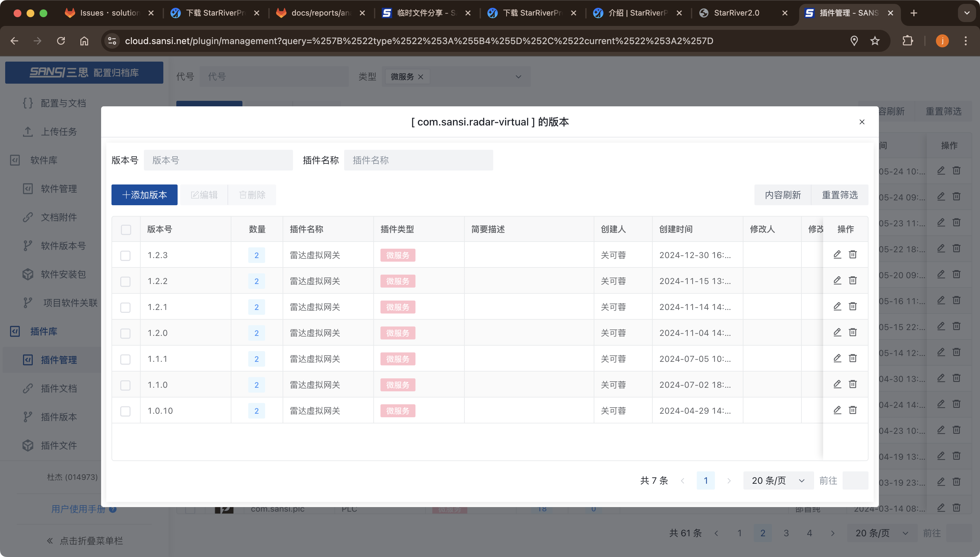
Task: Click 点击折叠菜单栏 to collapse sidebar
Action: (x=85, y=540)
